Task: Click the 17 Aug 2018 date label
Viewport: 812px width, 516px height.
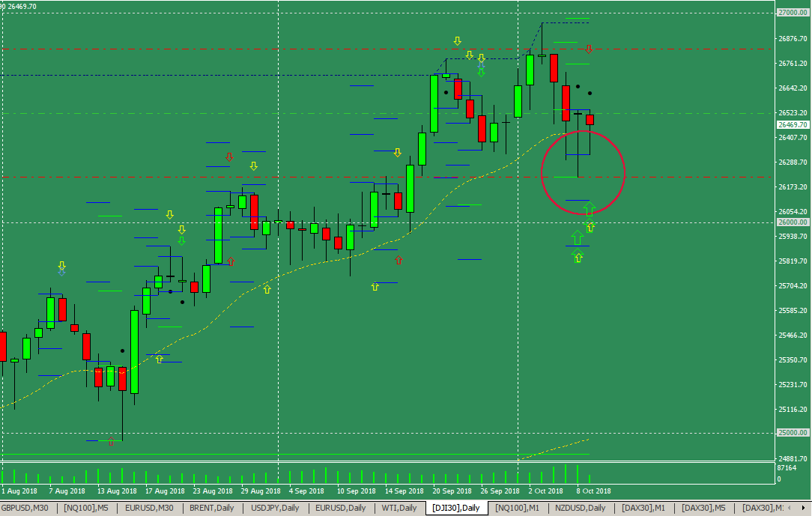Action: pyautogui.click(x=165, y=491)
